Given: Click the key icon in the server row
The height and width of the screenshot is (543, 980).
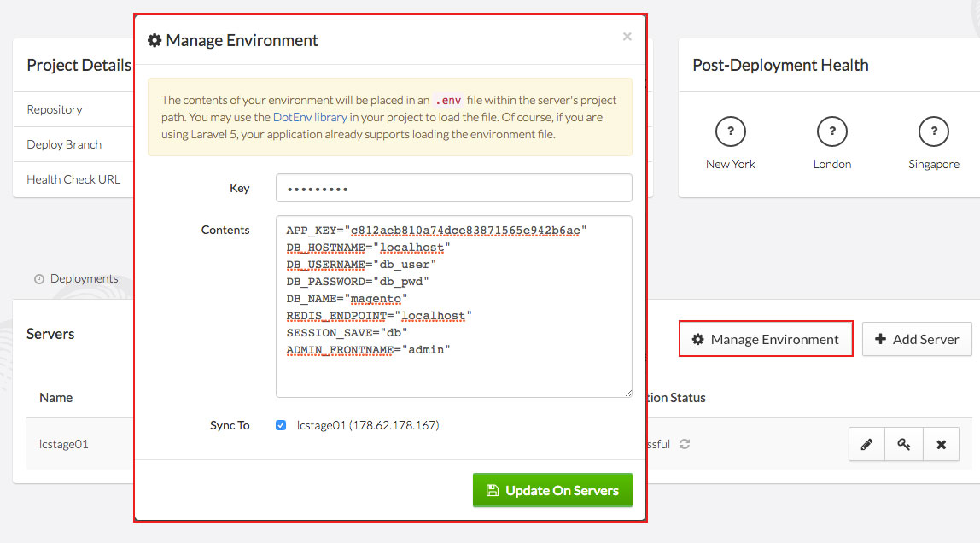Looking at the screenshot, I should click(x=904, y=445).
